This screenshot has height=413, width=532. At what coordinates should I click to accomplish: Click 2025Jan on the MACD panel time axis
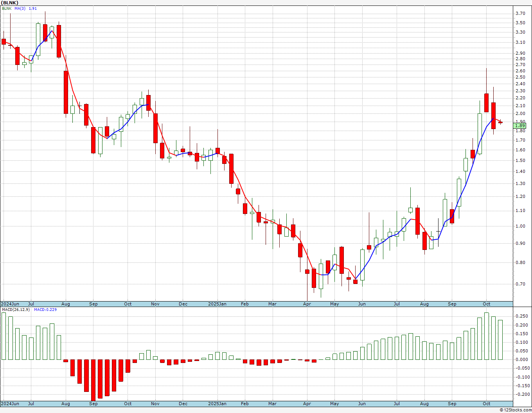217,404
